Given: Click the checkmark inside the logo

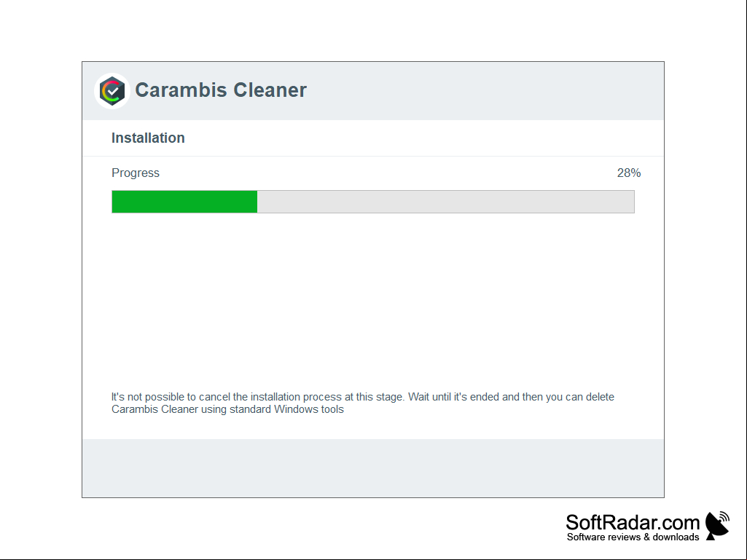Looking at the screenshot, I should point(113,90).
